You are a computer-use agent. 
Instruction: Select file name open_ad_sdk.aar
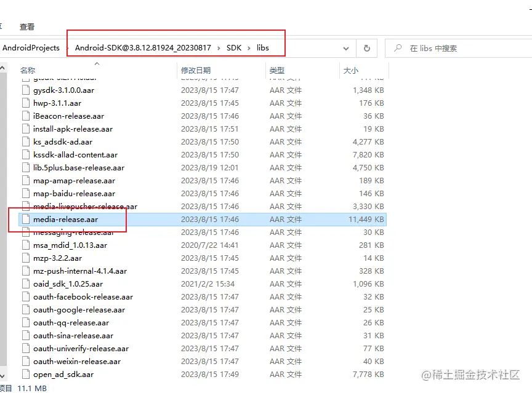(x=63, y=374)
